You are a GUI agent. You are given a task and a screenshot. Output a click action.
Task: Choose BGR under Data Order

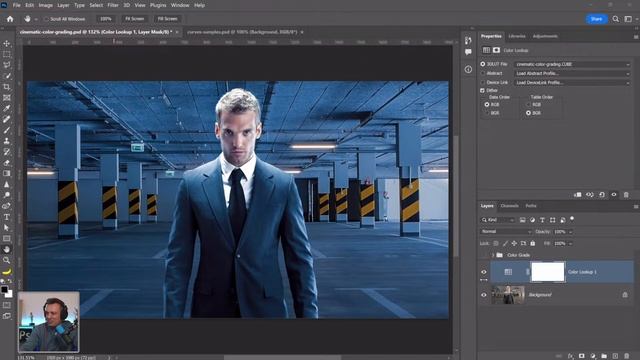[x=487, y=113]
